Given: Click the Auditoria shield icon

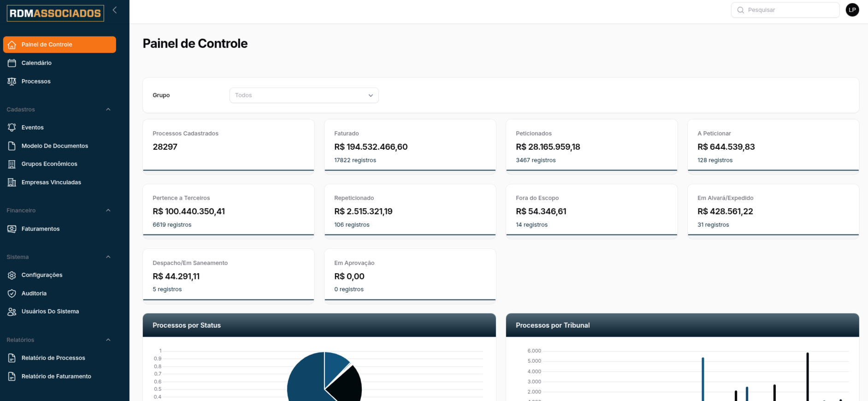Looking at the screenshot, I should (12, 294).
